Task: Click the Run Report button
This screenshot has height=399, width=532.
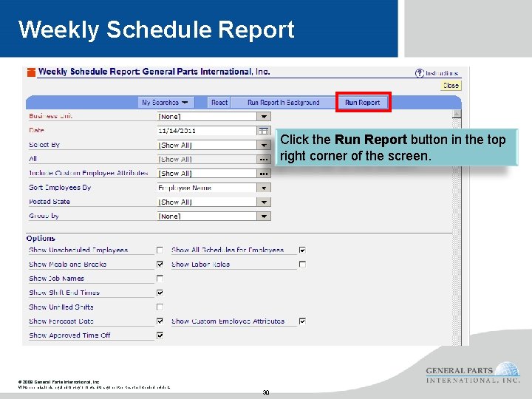Action: click(x=363, y=103)
